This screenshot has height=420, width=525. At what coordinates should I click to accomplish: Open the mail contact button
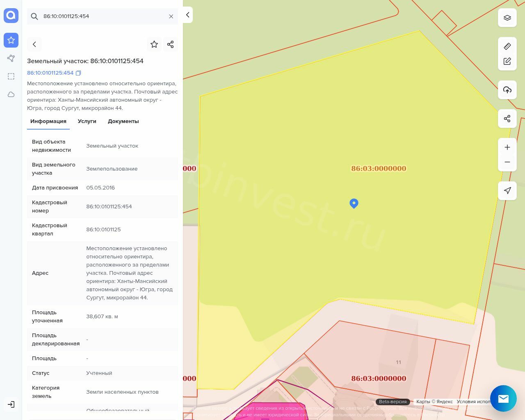point(503,398)
